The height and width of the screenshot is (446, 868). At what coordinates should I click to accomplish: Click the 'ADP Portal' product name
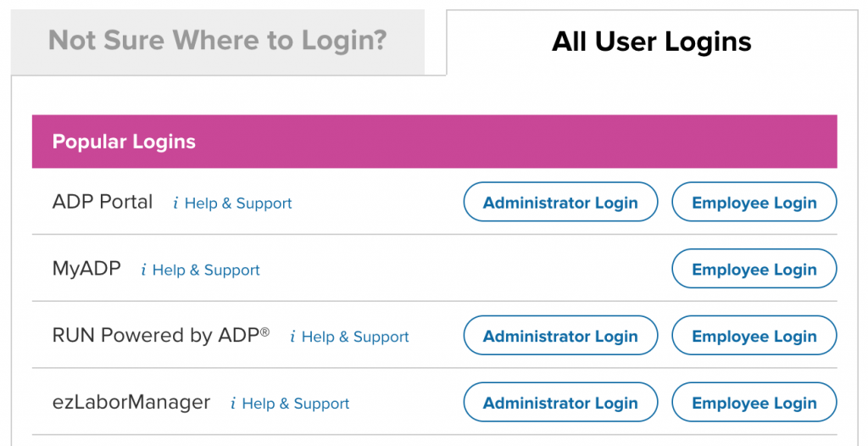[x=103, y=202]
